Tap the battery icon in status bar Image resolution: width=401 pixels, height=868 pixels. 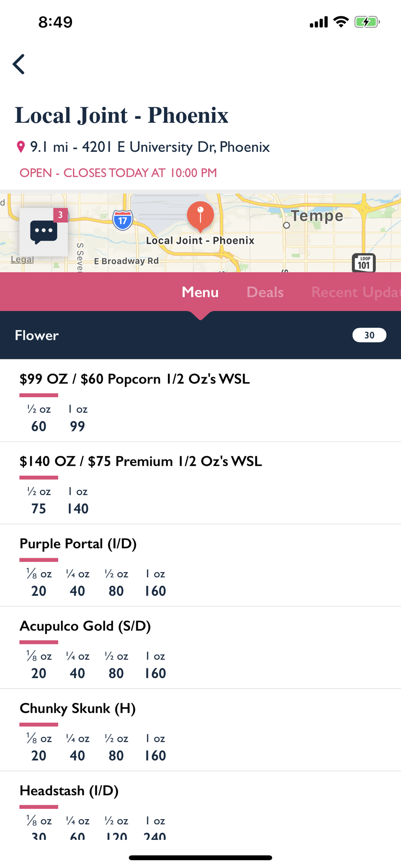pos(367,22)
